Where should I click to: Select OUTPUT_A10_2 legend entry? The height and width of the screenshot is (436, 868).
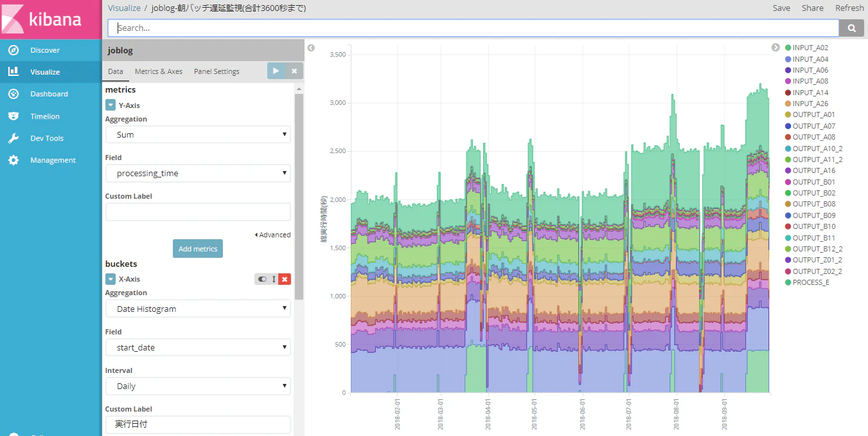coord(814,149)
